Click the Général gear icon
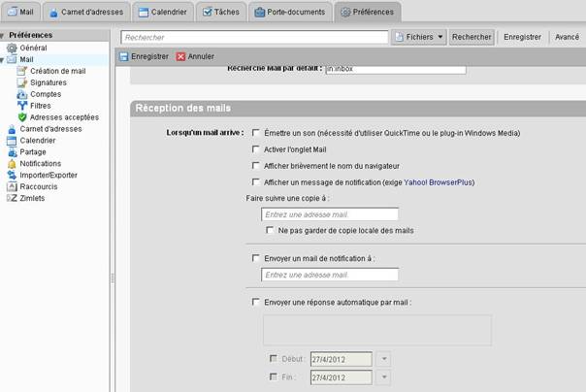586x392 pixels. pos(12,48)
